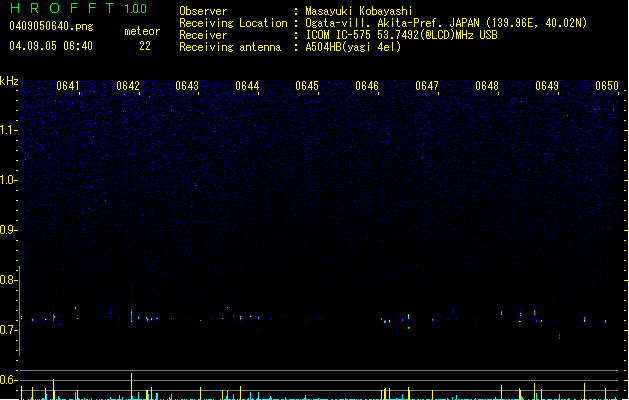Click the 0644 time axis marker
The image size is (629, 400).
[247, 86]
